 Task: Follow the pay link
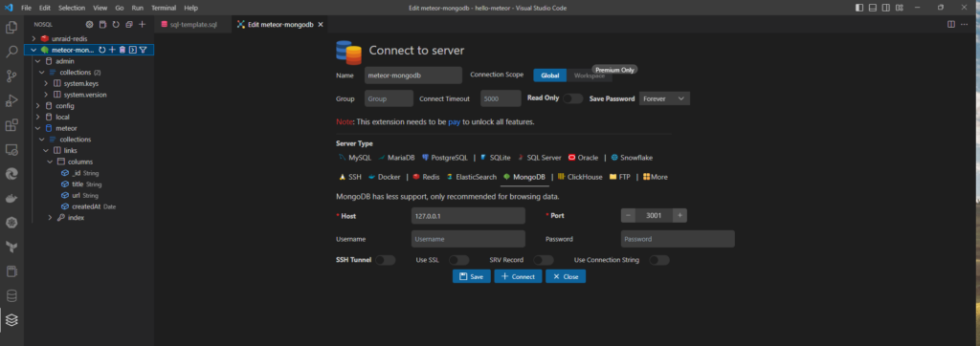click(454, 121)
